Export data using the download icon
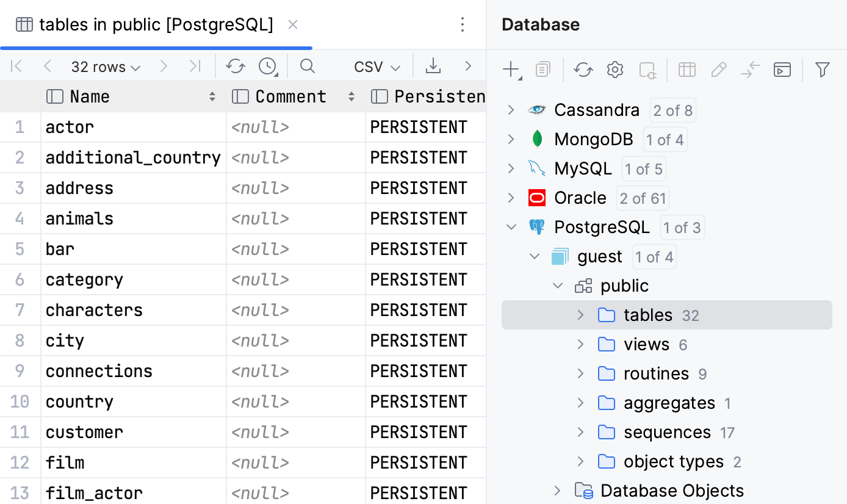The image size is (847, 504). tap(433, 66)
